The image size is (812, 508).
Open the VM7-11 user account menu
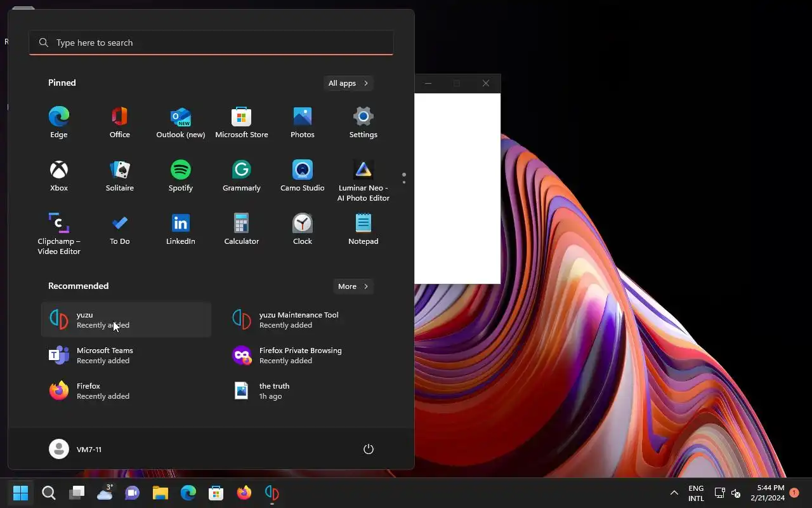[75, 449]
